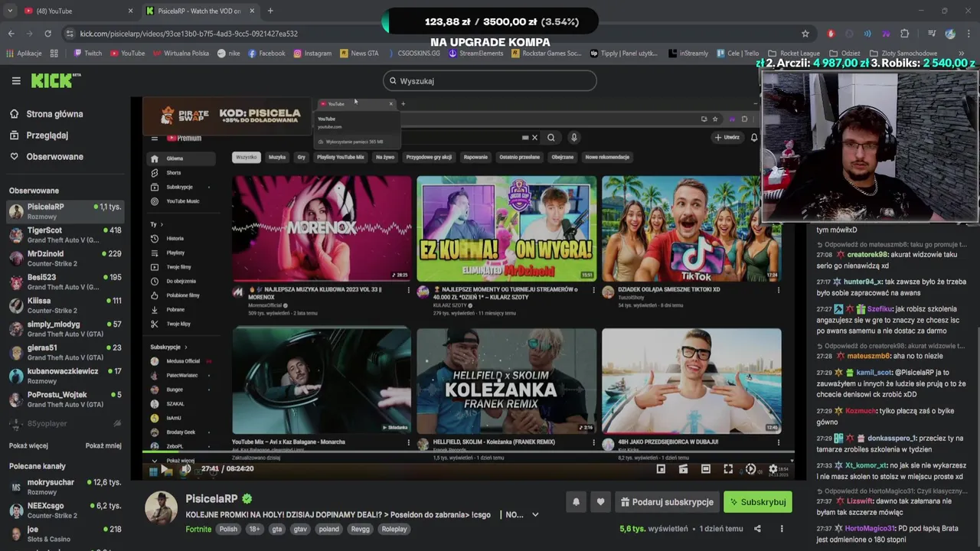Image resolution: width=980 pixels, height=551 pixels.
Task: Select Kilissa in the followed list
Action: tap(65, 305)
